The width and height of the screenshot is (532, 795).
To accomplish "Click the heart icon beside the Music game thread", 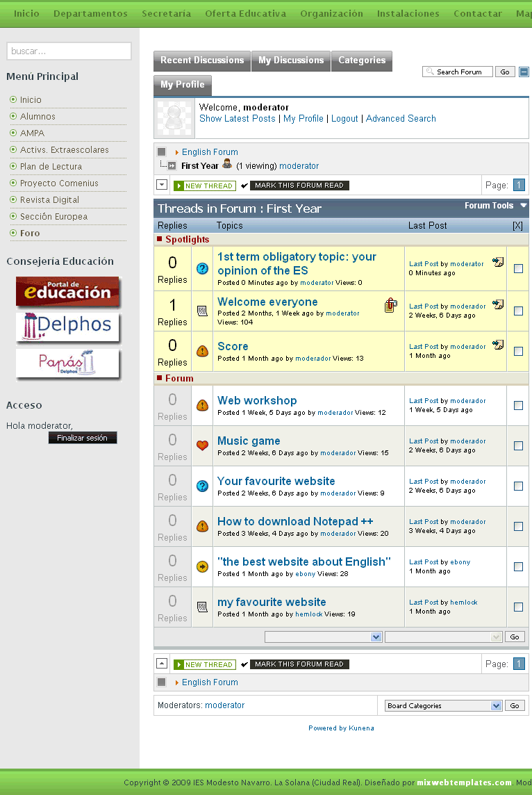I will tap(202, 445).
